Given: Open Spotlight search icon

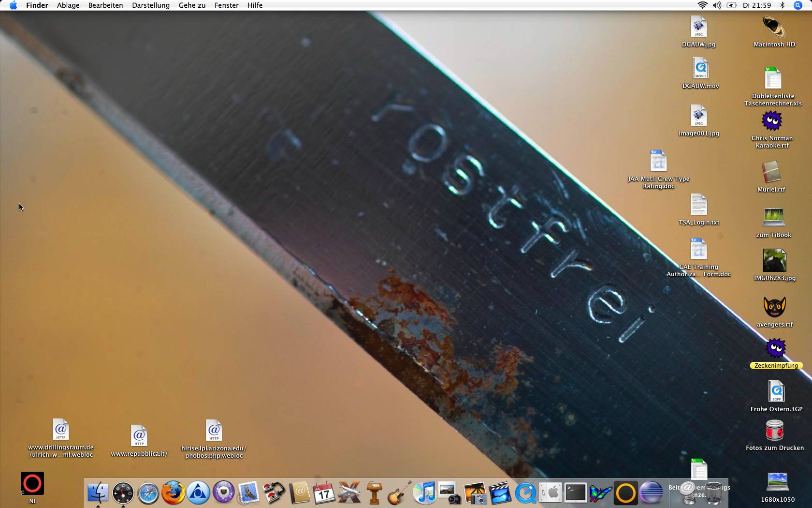Looking at the screenshot, I should tap(798, 5).
